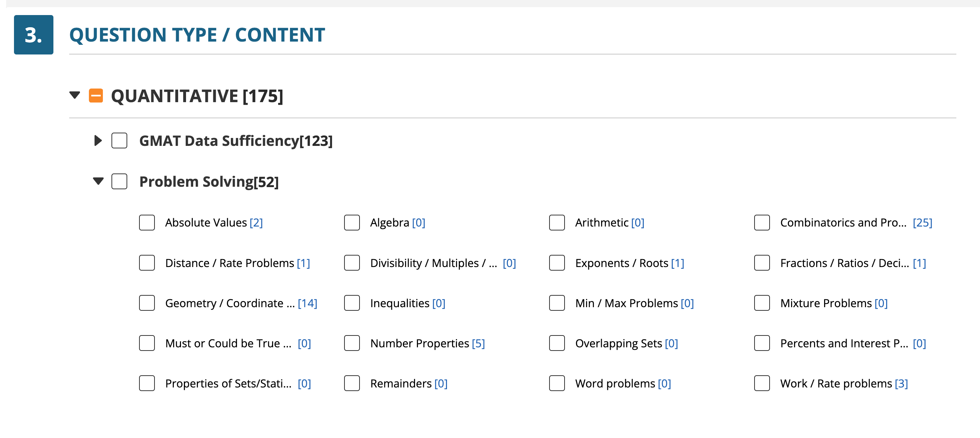
Task: Click the orange partial-selection icon beside QUANTITATIVE
Action: [x=96, y=96]
